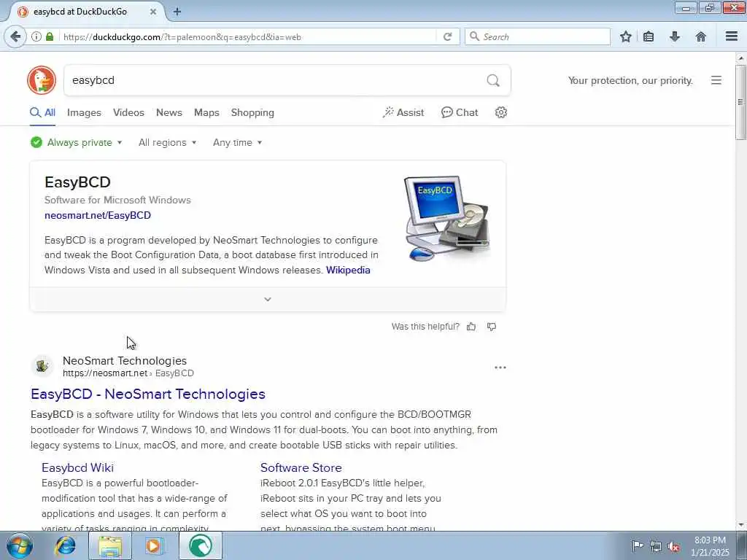This screenshot has height=560, width=747.
Task: Open the bookmarks list icon
Action: coord(649,36)
